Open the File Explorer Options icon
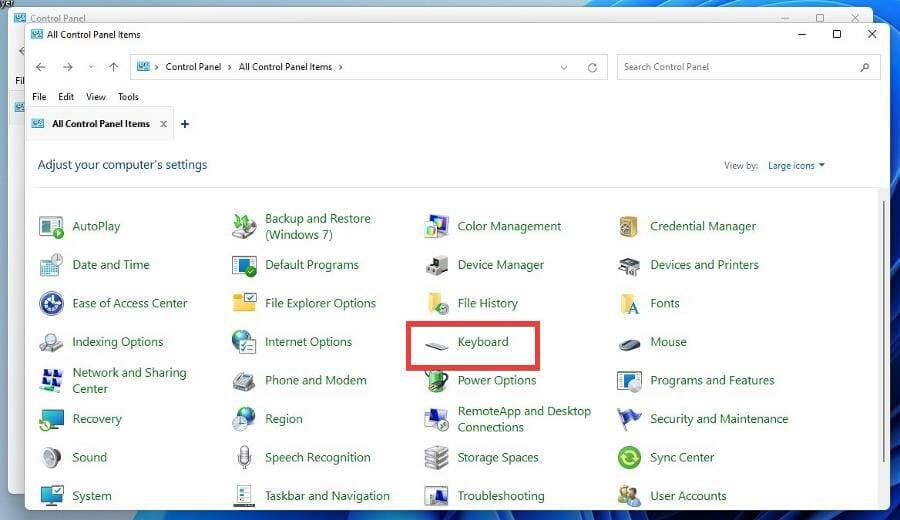Viewport: 900px width, 520px height. tap(244, 302)
